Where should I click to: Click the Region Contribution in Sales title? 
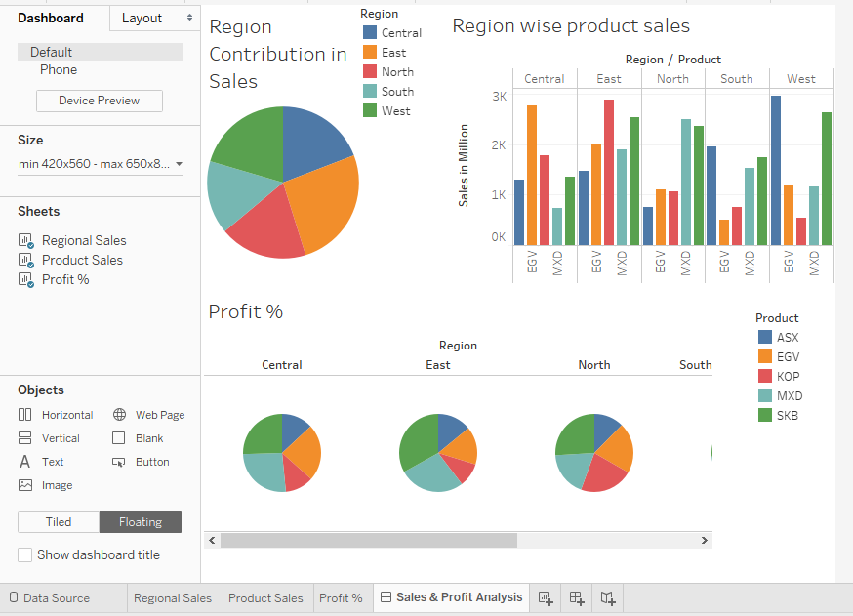(x=278, y=54)
